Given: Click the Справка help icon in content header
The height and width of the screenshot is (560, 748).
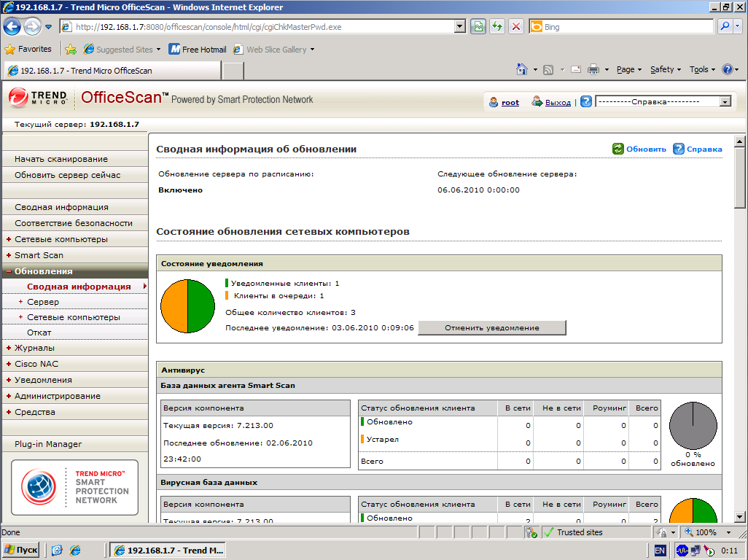Looking at the screenshot, I should [678, 149].
